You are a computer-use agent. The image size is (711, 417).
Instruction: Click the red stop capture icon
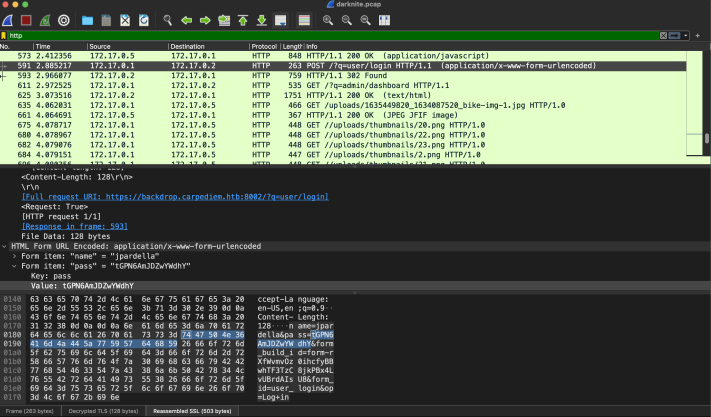[26, 19]
